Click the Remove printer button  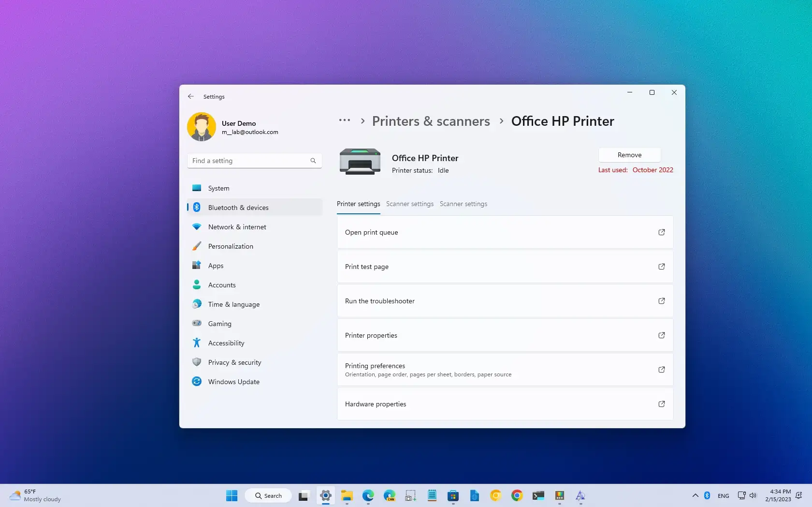629,154
